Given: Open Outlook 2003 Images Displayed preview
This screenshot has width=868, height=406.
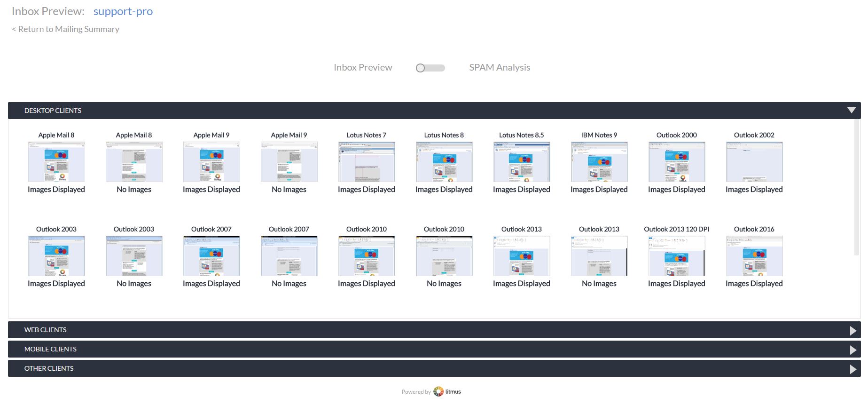Looking at the screenshot, I should [56, 256].
